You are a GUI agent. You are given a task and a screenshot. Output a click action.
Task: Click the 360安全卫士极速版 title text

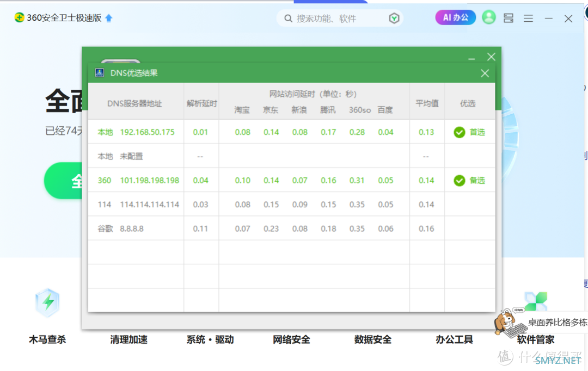[64, 18]
